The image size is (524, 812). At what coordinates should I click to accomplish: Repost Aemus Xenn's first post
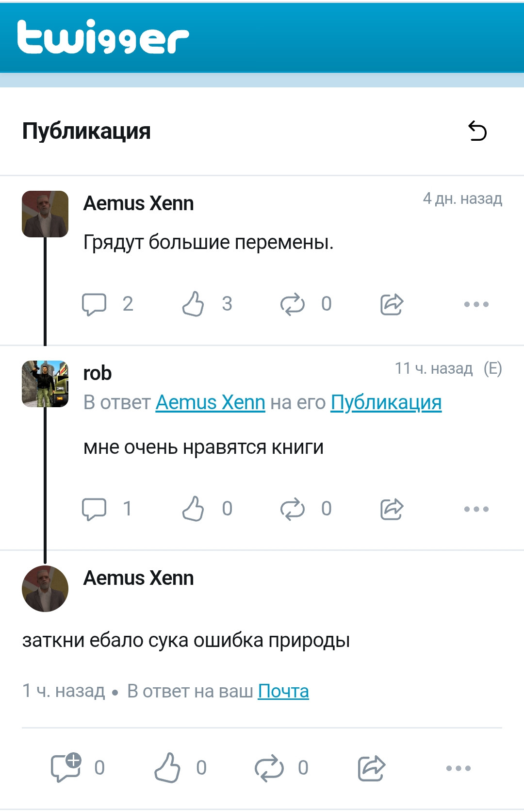[293, 304]
